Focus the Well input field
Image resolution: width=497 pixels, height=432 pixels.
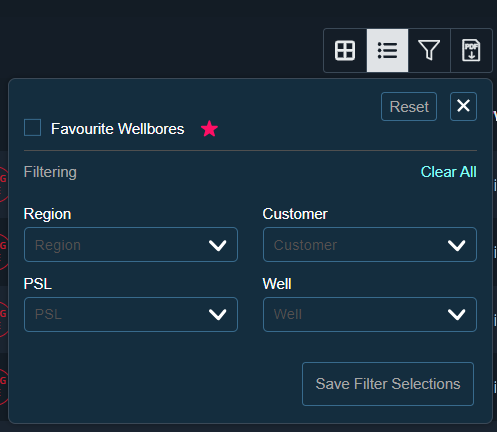click(370, 314)
